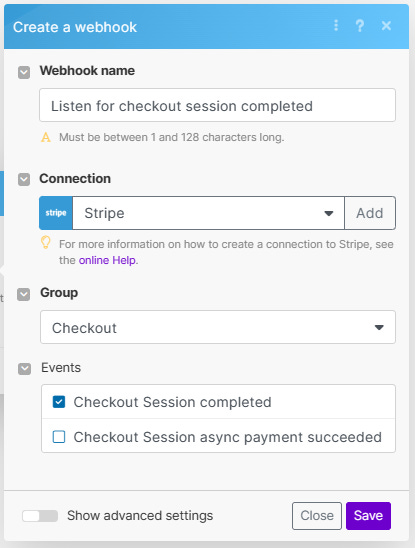Check Checkout Session async payment succeeded
Viewport: 415px width, 548px height.
(59, 437)
